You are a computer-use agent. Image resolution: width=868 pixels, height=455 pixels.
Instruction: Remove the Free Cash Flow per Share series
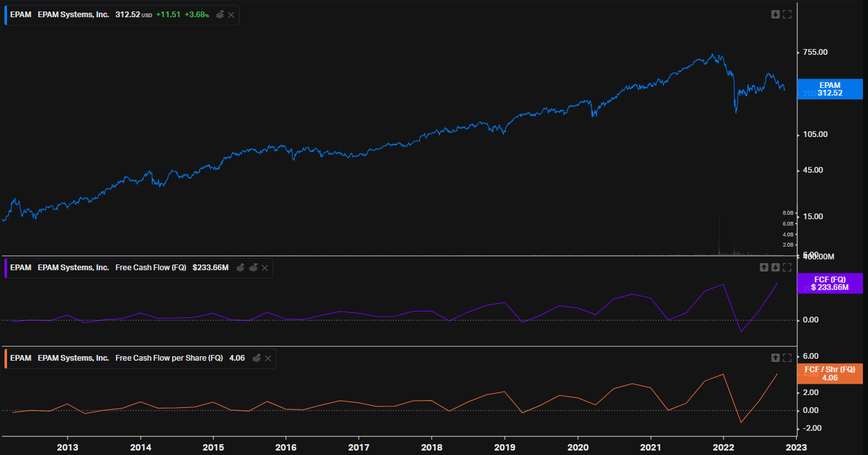[x=268, y=358]
